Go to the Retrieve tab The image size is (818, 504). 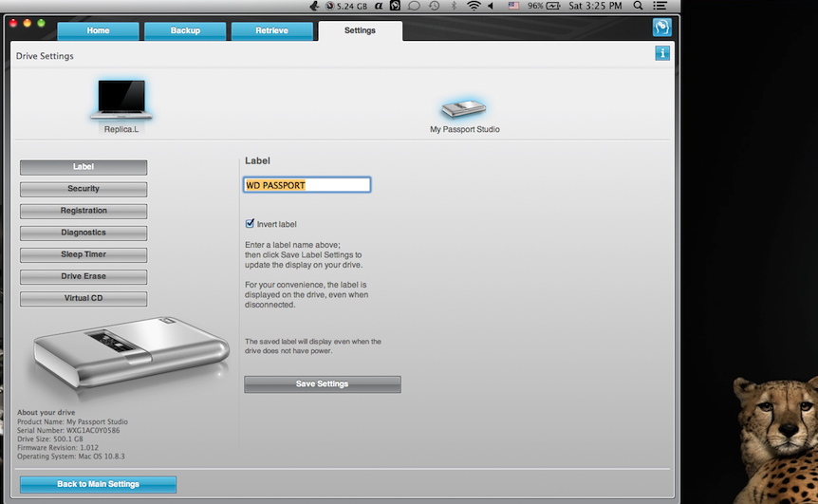pos(271,30)
